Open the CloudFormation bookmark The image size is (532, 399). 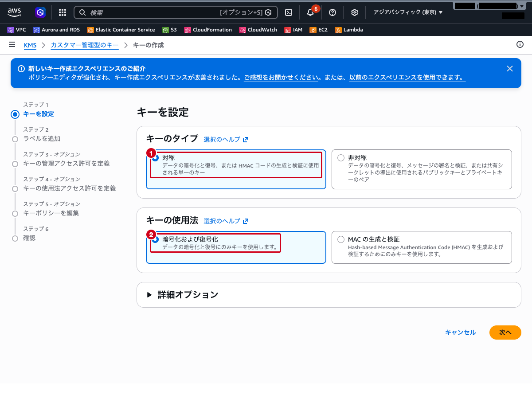point(208,30)
